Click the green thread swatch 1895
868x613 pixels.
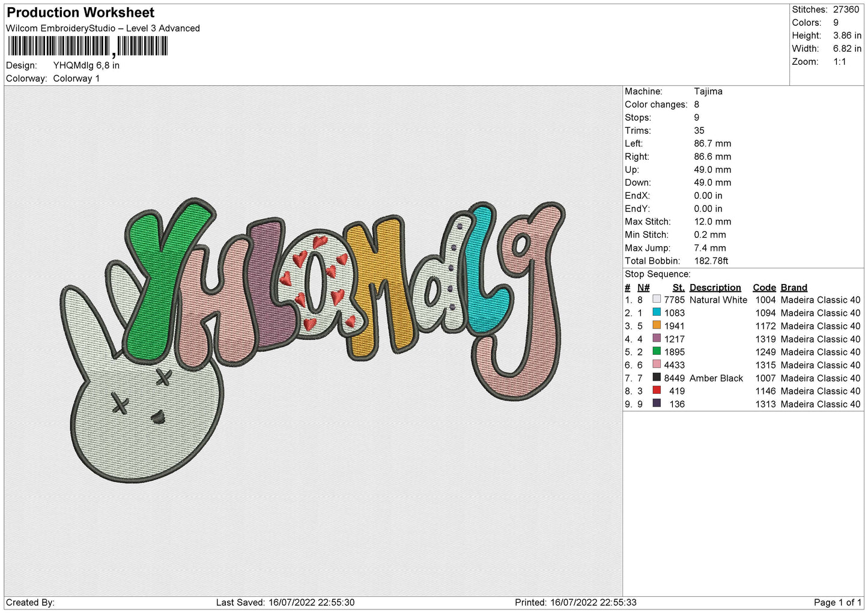[657, 351]
